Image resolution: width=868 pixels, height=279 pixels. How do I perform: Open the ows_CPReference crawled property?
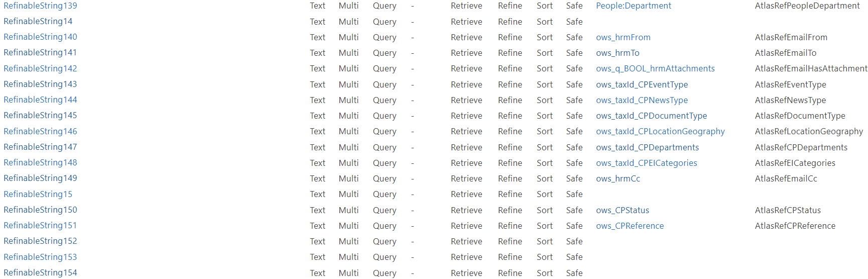[630, 226]
